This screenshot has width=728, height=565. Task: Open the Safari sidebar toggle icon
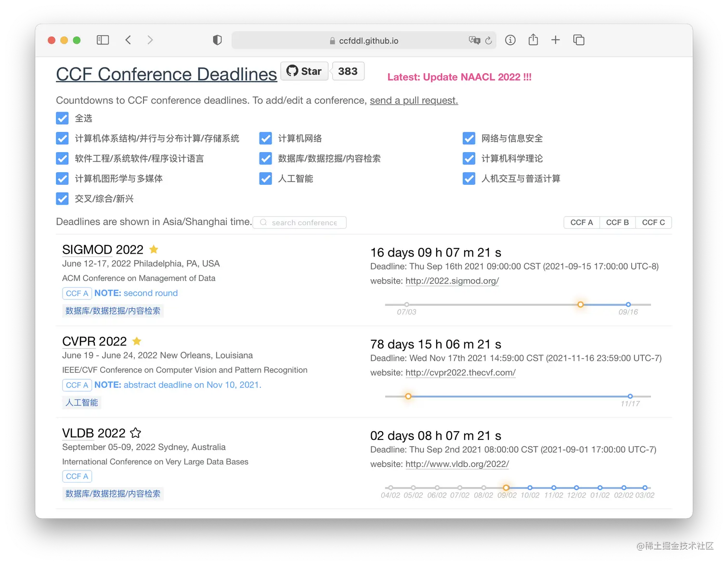103,39
